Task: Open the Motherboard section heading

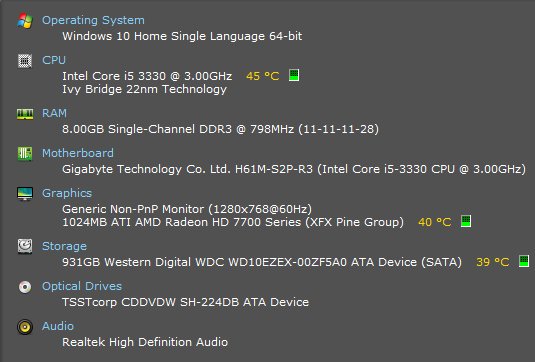Action: click(78, 153)
